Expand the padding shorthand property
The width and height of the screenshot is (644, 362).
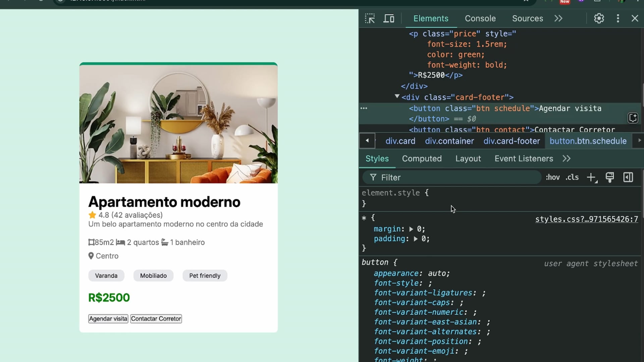[416, 239]
